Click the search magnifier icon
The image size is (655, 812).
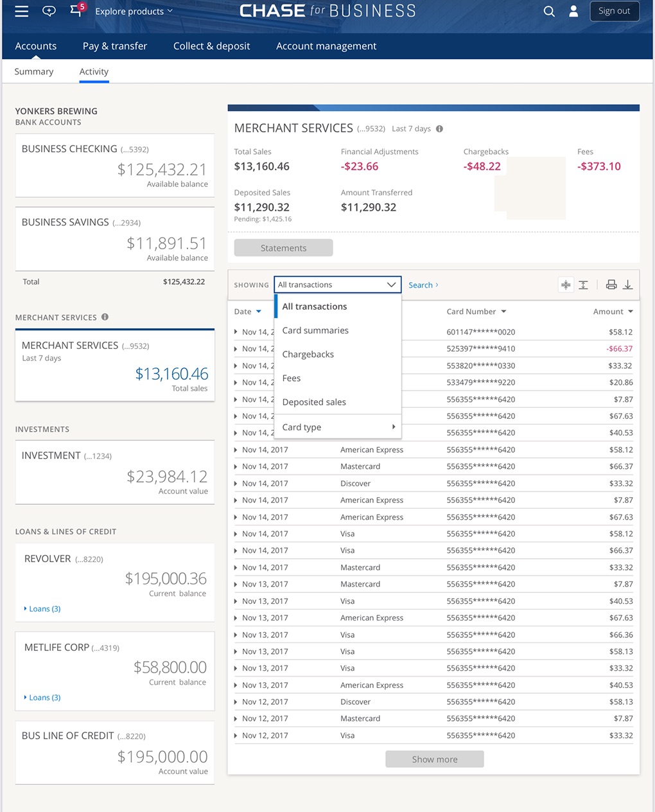(549, 11)
